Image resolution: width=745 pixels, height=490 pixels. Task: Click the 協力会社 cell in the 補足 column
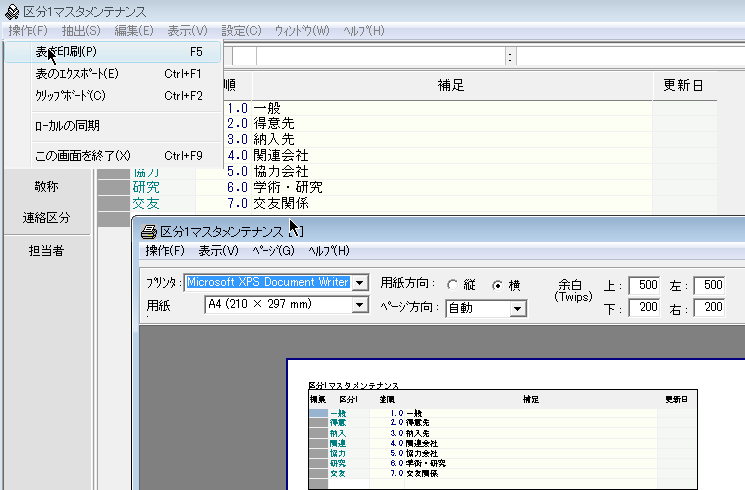point(452,171)
